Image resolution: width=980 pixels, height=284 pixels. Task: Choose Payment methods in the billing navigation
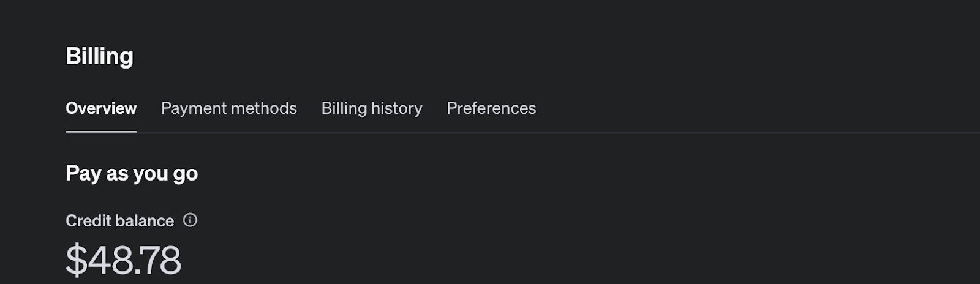click(x=228, y=108)
